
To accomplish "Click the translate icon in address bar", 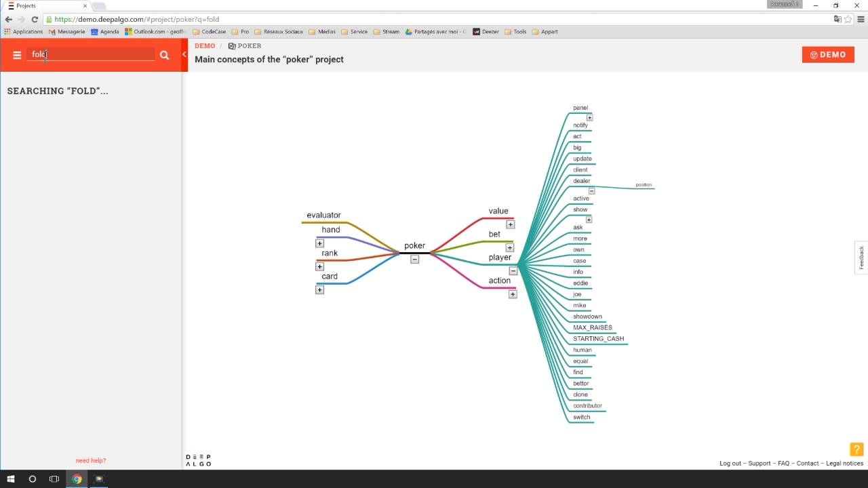I will (x=837, y=19).
